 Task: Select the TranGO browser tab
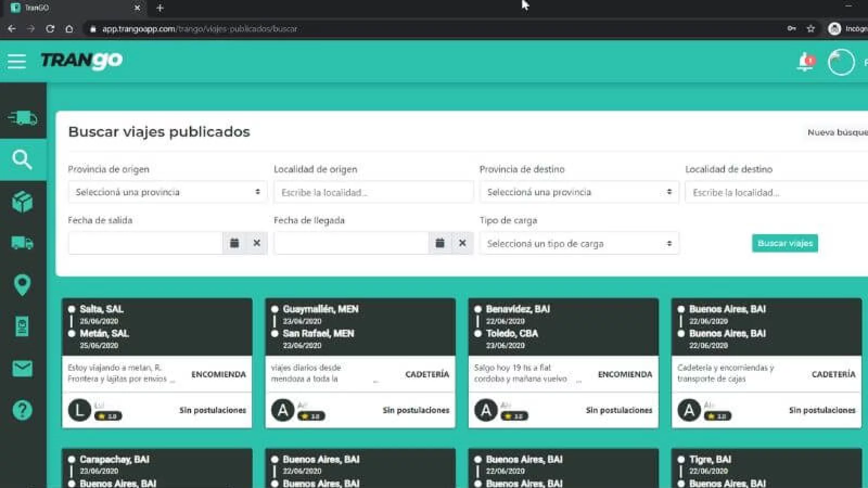(71, 8)
